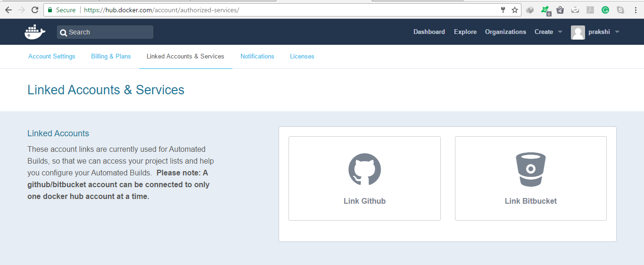Viewport: 644px width, 265px height.
Task: Reload the page with the refresh icon
Action: click(x=35, y=10)
